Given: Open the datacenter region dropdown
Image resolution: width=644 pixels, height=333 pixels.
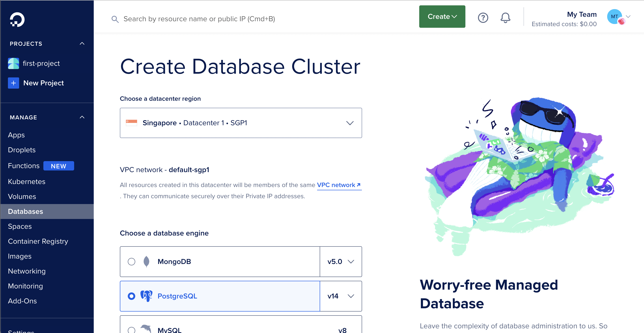Looking at the screenshot, I should point(241,123).
